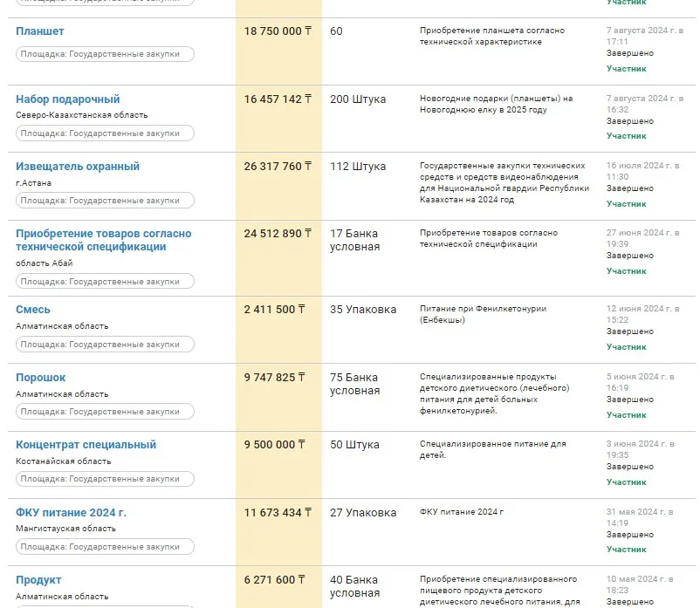Click the platform tag under Концентрат специальный
The height and width of the screenshot is (608, 700).
[x=105, y=479]
